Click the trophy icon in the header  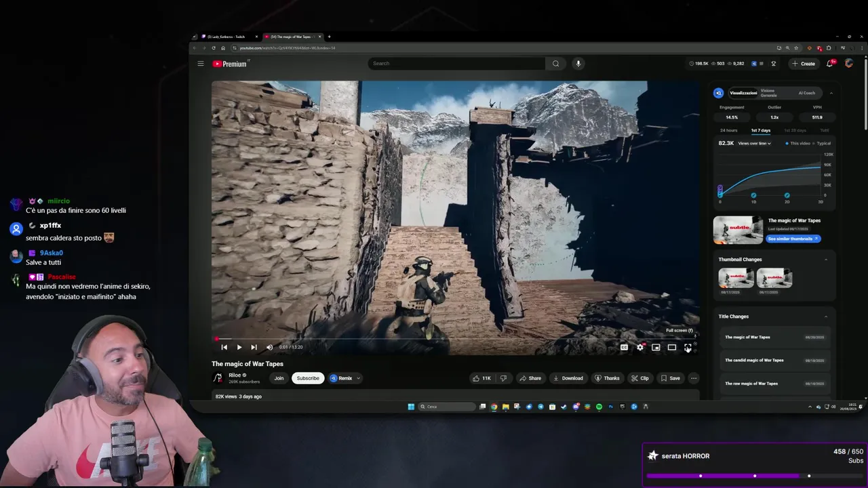(x=774, y=64)
